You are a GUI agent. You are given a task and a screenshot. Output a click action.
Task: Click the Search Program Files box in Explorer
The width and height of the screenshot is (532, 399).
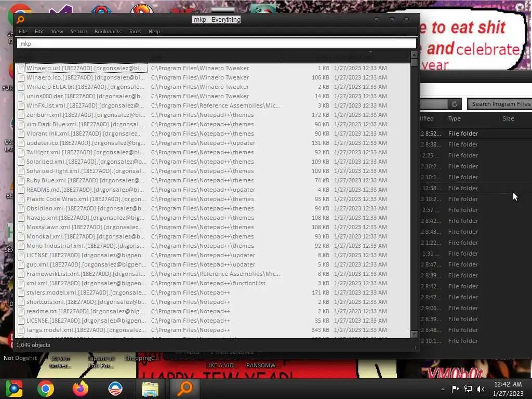point(499,104)
